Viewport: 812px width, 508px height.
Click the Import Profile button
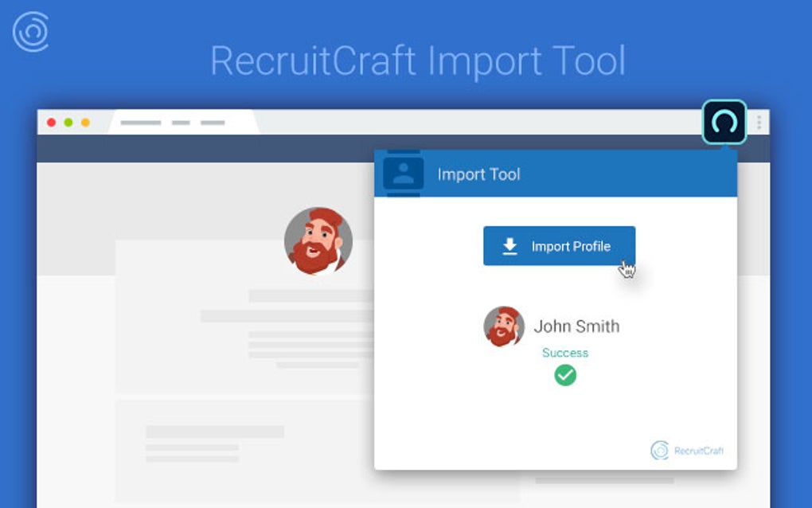click(x=559, y=245)
